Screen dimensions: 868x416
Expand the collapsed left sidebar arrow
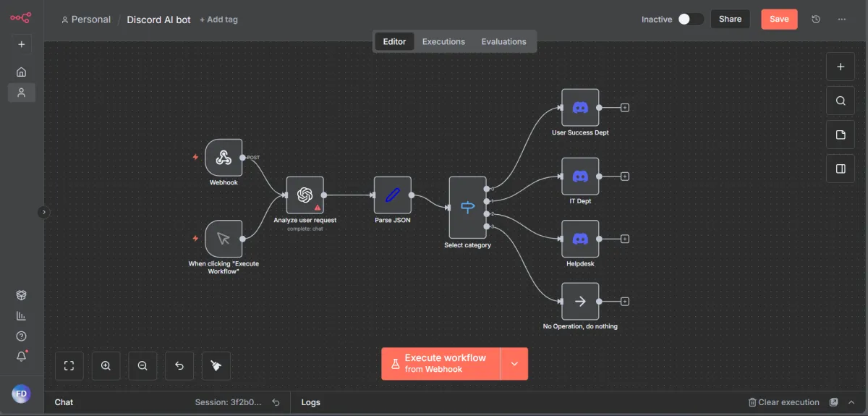43,212
